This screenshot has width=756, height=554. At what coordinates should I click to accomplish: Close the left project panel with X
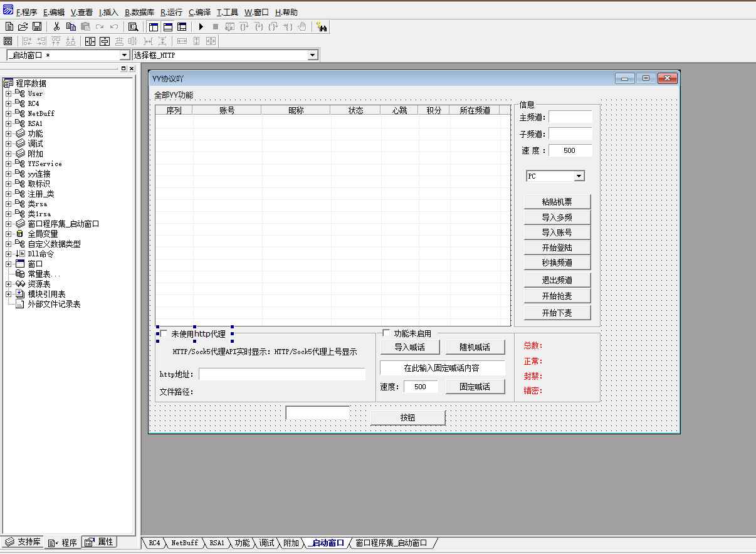(132, 68)
